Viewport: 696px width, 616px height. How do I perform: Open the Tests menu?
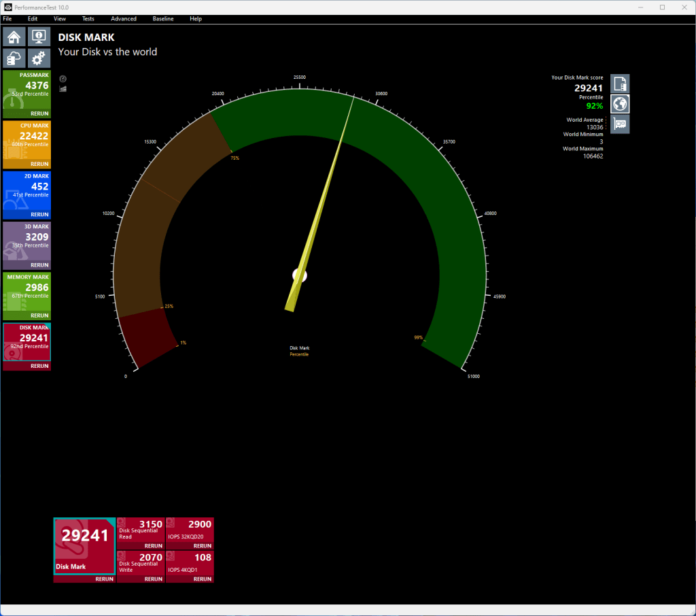88,18
